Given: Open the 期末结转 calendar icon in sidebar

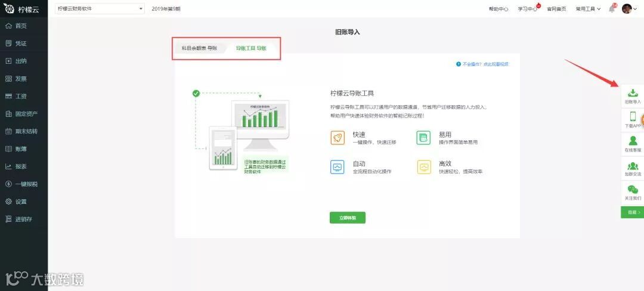Looking at the screenshot, I should pyautogui.click(x=8, y=131).
